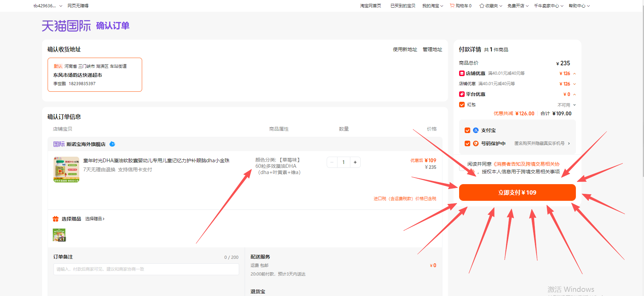Click the favorites star icon
The image size is (644, 296).
click(482, 6)
